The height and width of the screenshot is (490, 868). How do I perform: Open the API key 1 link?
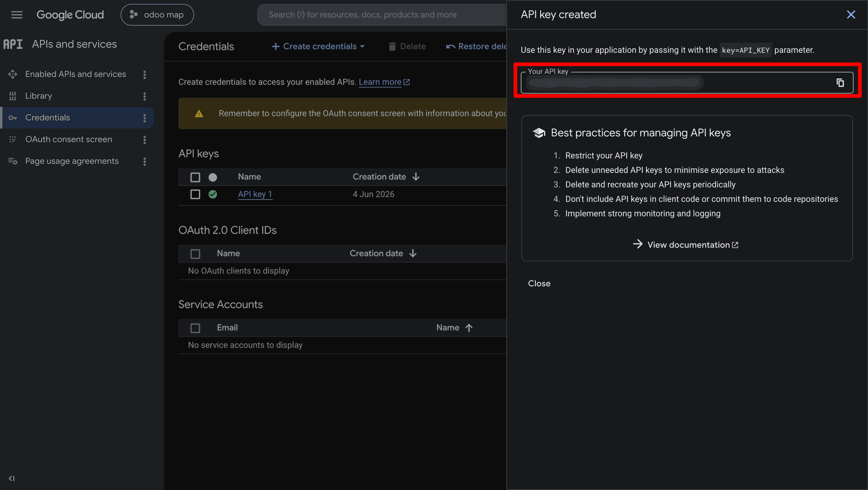(255, 194)
